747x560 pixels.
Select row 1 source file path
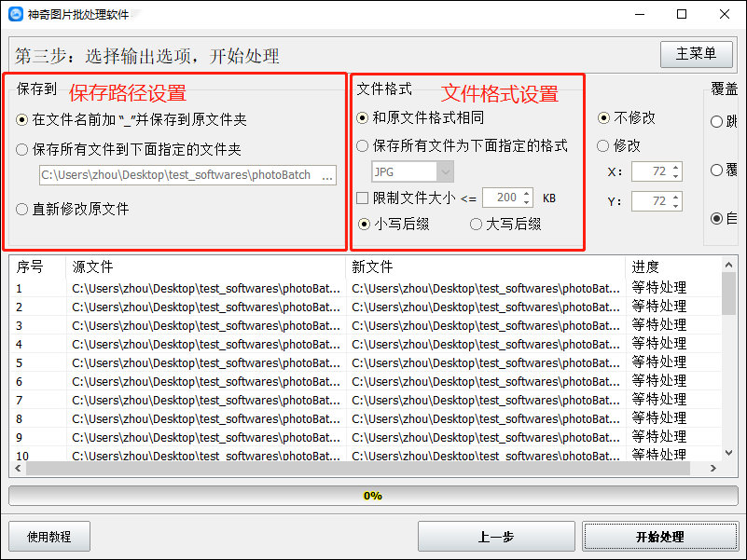tap(206, 289)
